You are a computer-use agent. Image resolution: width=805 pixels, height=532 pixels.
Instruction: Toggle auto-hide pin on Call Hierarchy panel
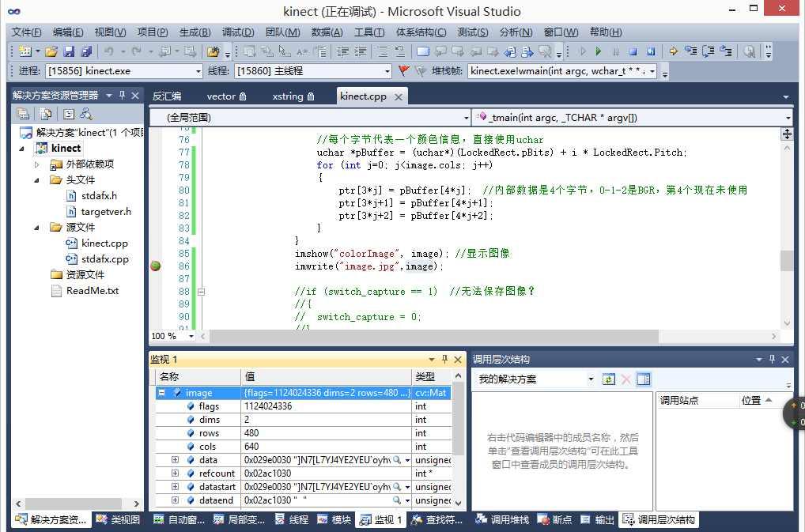[772, 359]
